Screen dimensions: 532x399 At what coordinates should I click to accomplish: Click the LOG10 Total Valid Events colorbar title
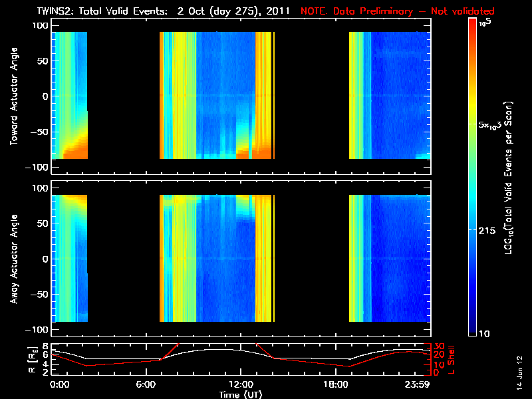tap(508, 178)
